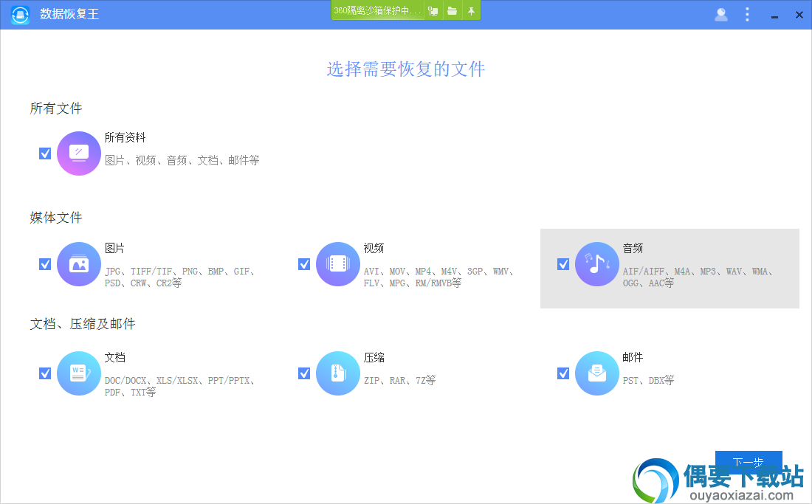This screenshot has width=812, height=504.
Task: Click the 数据恢复王 app logo icon
Action: pos(21,14)
